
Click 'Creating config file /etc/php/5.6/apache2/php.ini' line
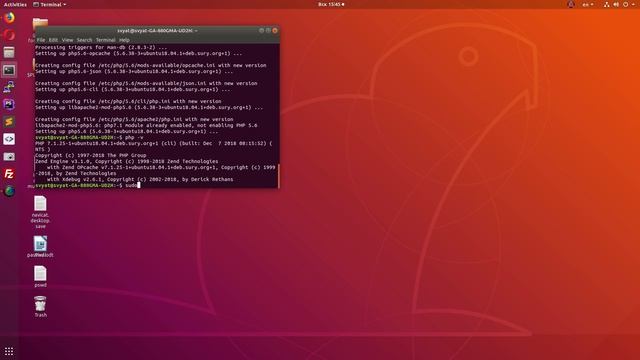point(134,119)
